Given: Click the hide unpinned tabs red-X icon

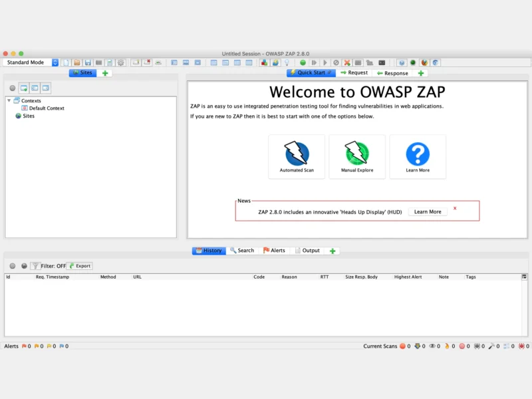Looking at the screenshot, I should (147, 63).
